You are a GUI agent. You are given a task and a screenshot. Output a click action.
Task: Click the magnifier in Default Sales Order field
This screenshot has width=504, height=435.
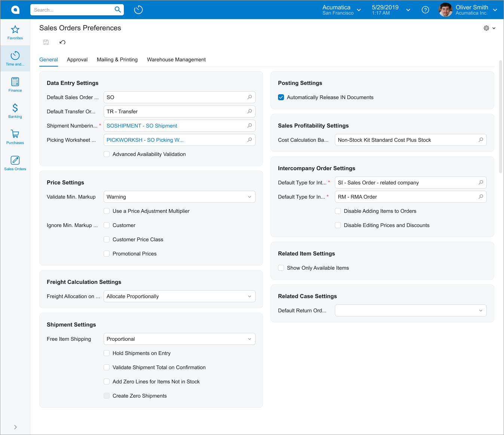[250, 97]
